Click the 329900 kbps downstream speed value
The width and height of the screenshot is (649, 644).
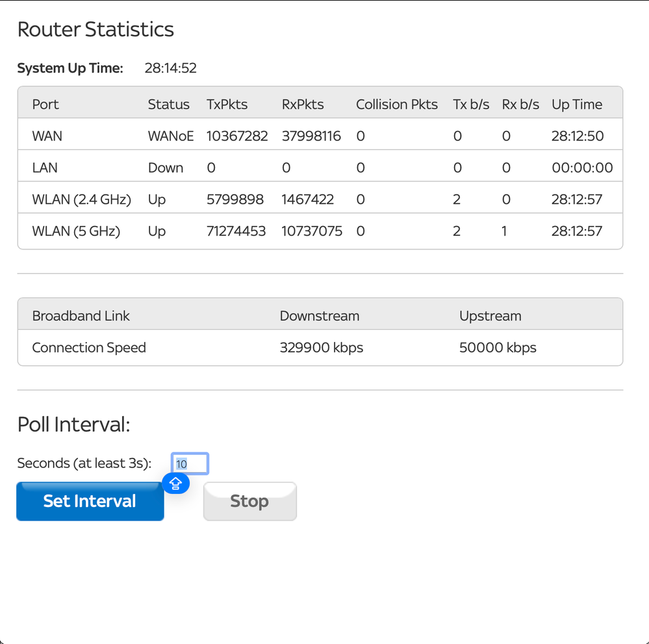point(321,348)
